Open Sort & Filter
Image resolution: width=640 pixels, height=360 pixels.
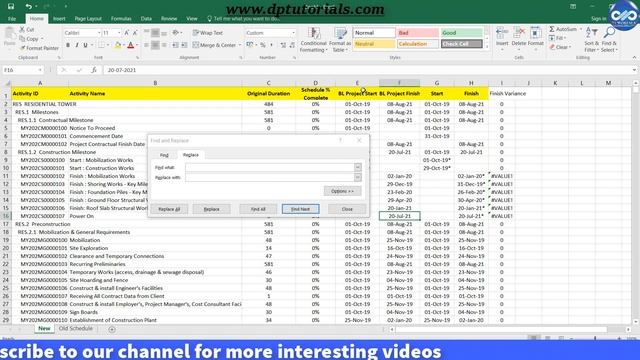coord(591,40)
